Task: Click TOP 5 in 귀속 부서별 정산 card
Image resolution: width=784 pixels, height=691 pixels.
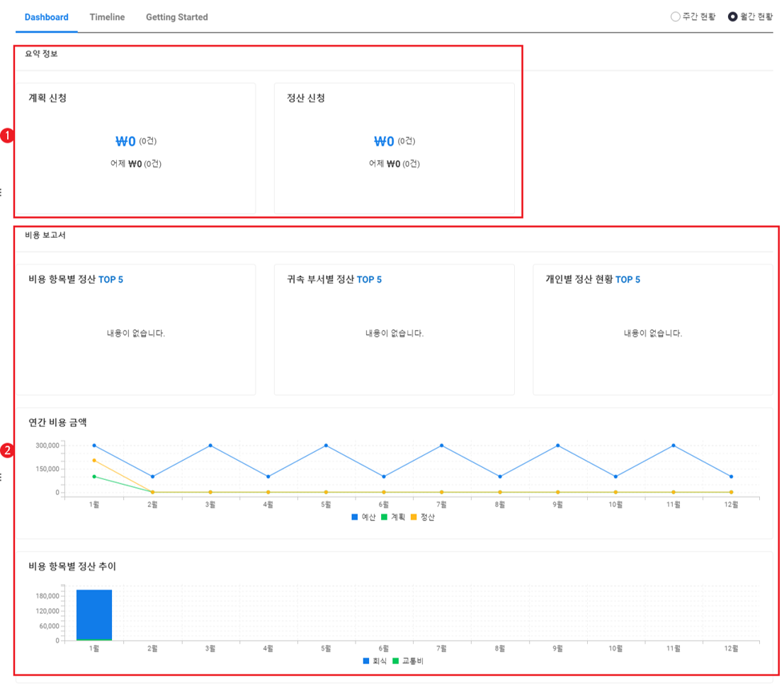Action: [369, 280]
